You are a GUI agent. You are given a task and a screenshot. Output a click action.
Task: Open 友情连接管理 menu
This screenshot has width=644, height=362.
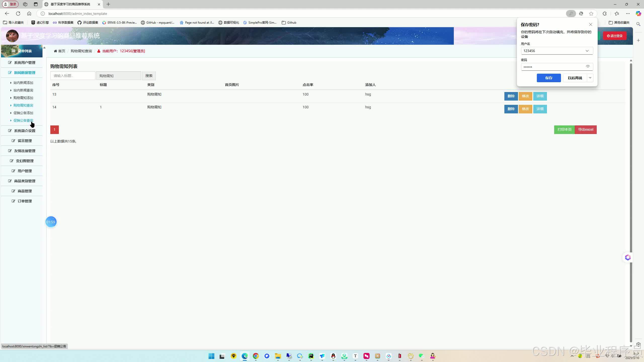tap(22, 151)
